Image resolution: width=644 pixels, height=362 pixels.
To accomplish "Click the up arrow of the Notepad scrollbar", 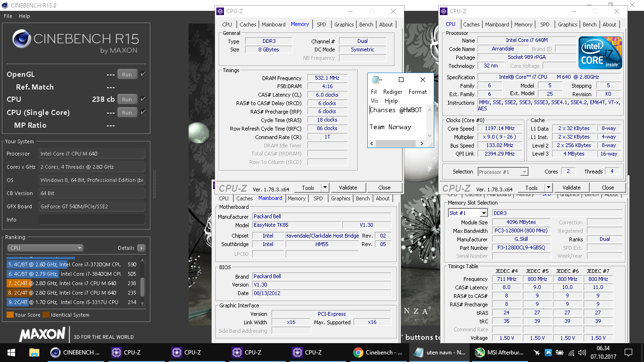I will tap(429, 110).
